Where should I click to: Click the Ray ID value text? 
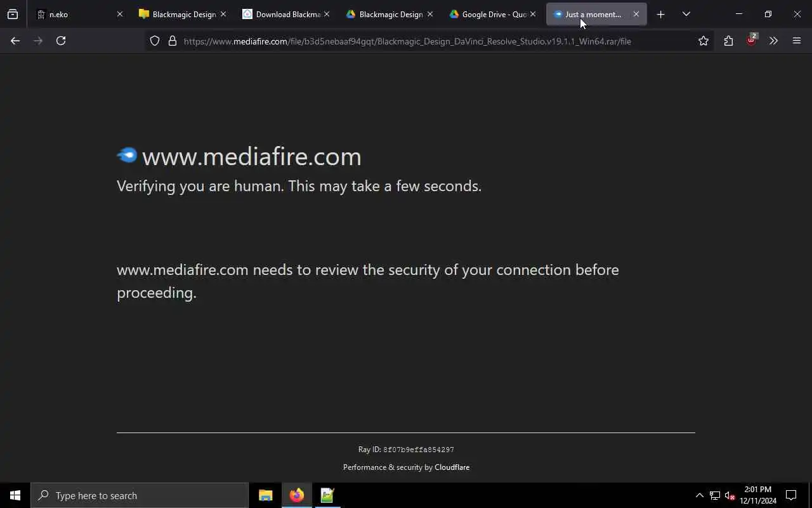point(419,450)
